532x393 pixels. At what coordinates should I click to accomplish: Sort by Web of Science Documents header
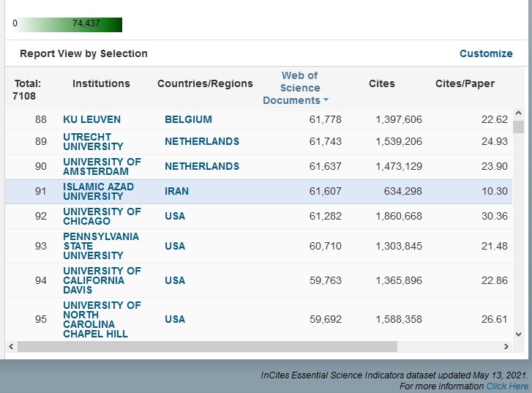click(296, 88)
